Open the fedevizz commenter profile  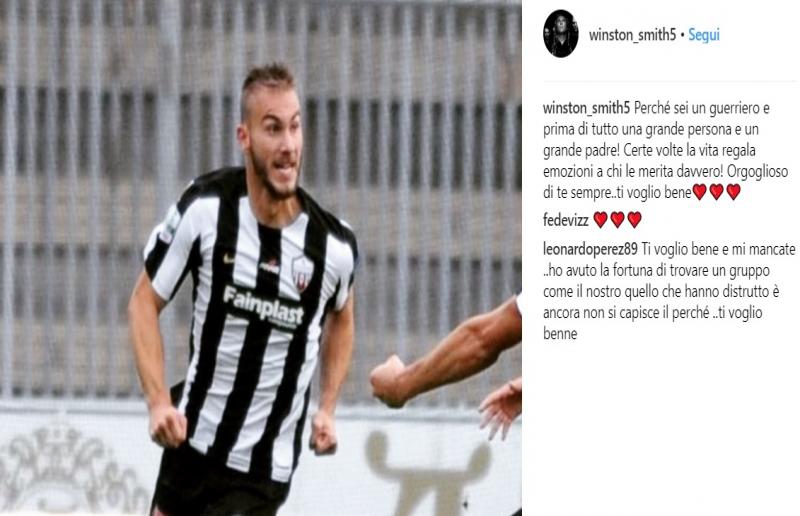tap(566, 220)
